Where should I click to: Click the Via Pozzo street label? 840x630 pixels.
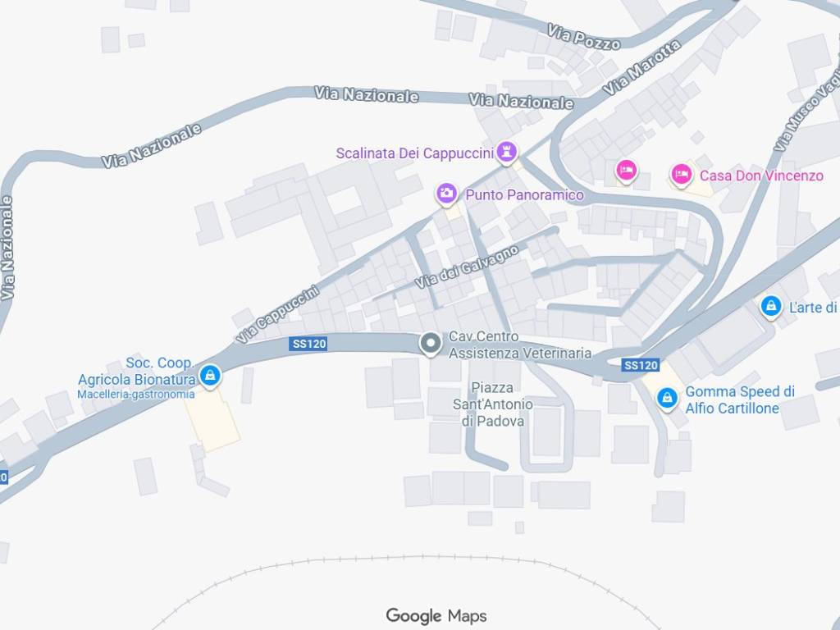tap(583, 37)
